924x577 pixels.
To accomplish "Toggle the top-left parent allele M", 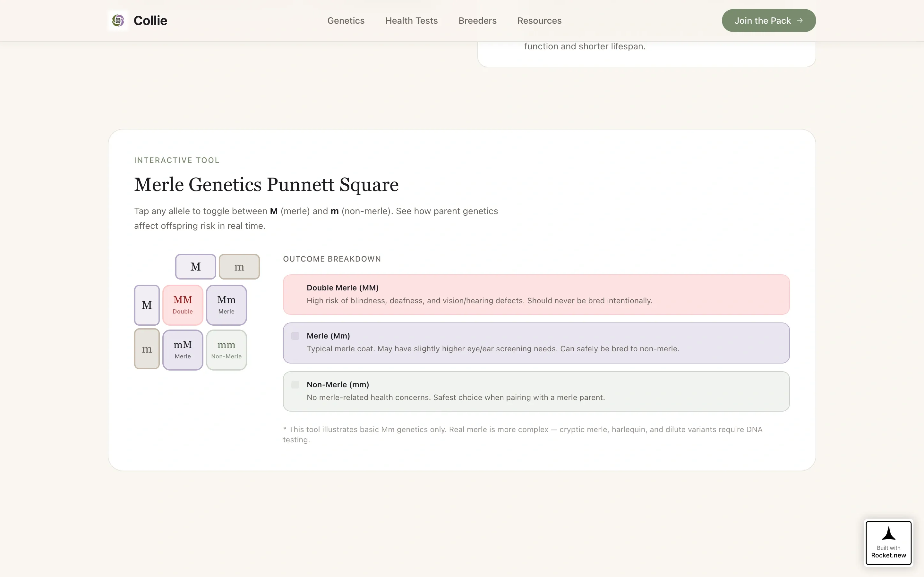I will (195, 267).
